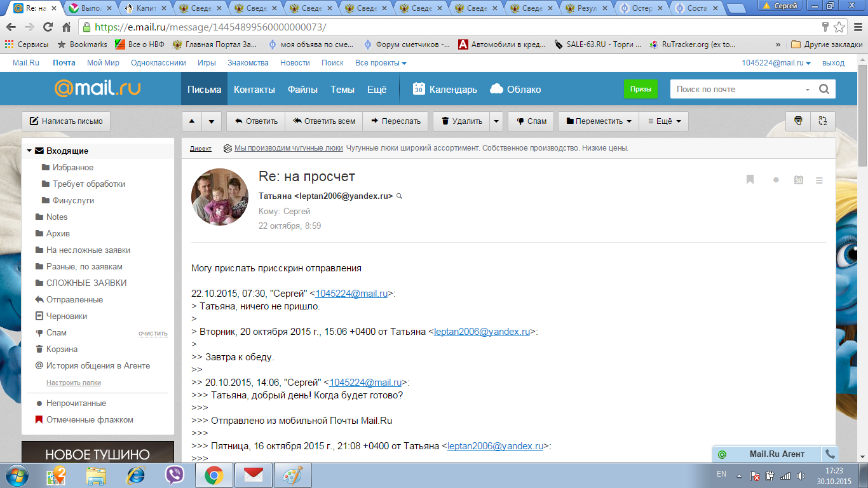Collapse the Входящие folder tree
Image resolution: width=868 pixels, height=488 pixels.
tap(29, 151)
